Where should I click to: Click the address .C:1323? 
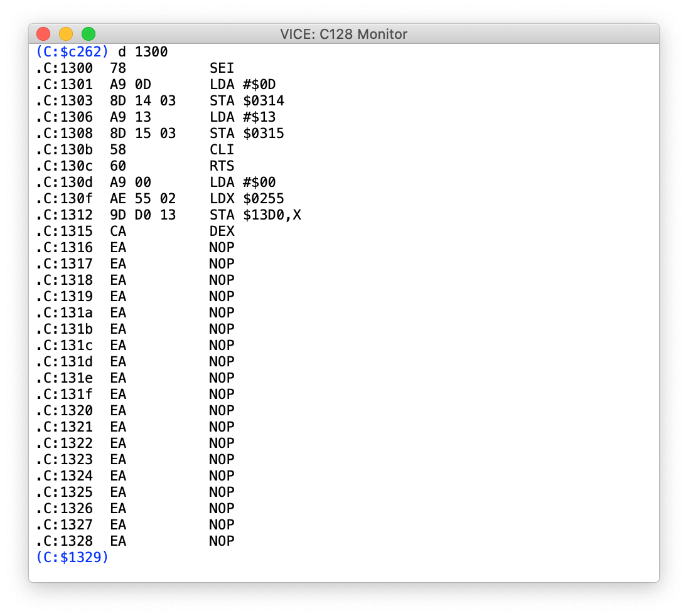coord(65,459)
